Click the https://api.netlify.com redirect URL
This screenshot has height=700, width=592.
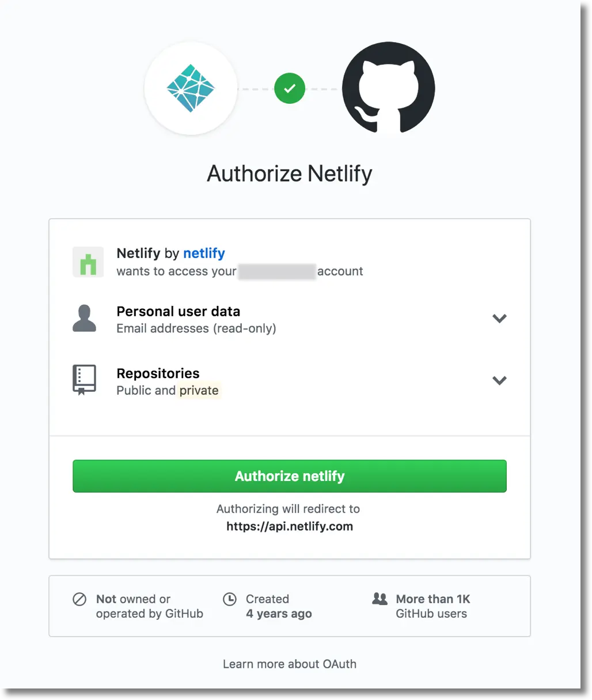pos(290,526)
